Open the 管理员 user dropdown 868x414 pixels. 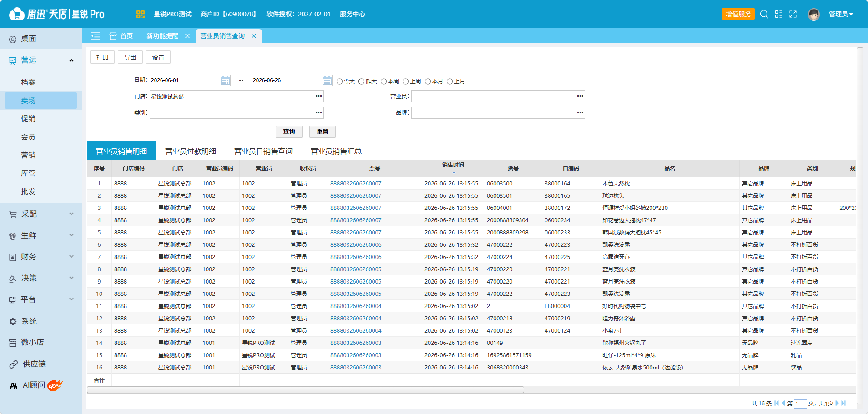point(841,14)
